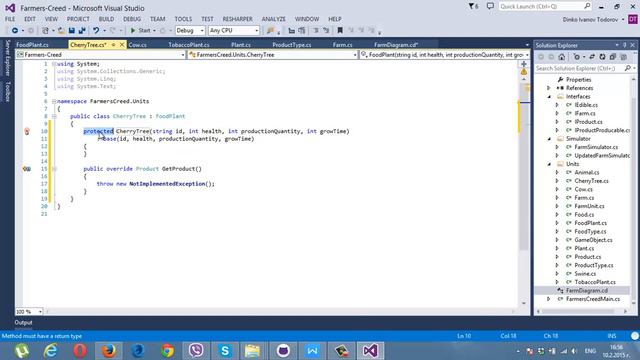Click the breakpoint glyph on line 10
Screen dimensions: 640x360
click(x=27, y=131)
